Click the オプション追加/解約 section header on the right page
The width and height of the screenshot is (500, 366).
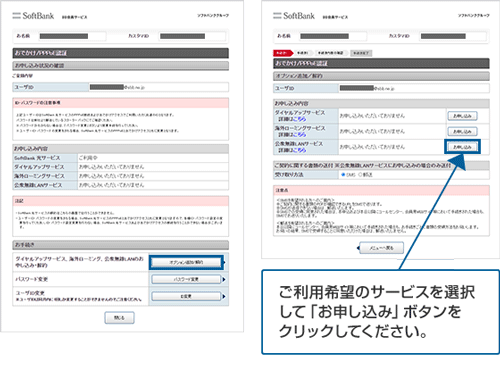(381, 76)
